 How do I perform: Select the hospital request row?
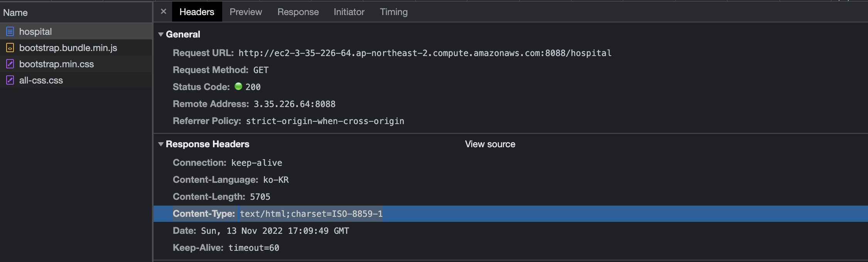click(x=76, y=31)
